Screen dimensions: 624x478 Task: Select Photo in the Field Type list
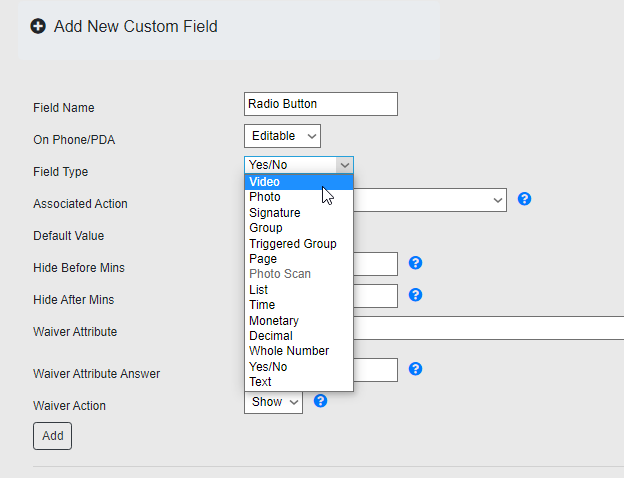click(265, 197)
